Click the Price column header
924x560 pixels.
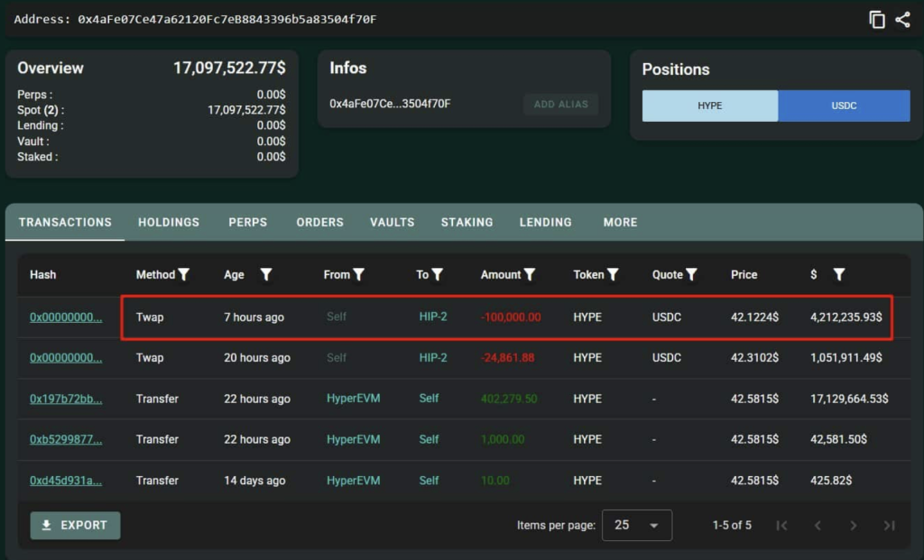(x=744, y=275)
